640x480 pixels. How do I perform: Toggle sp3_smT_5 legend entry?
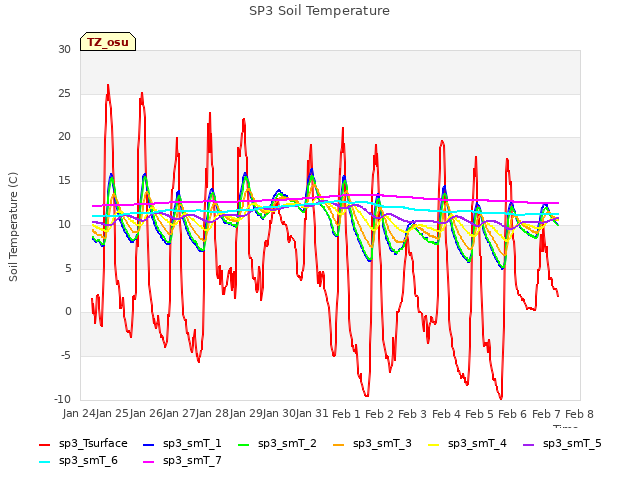562,444
